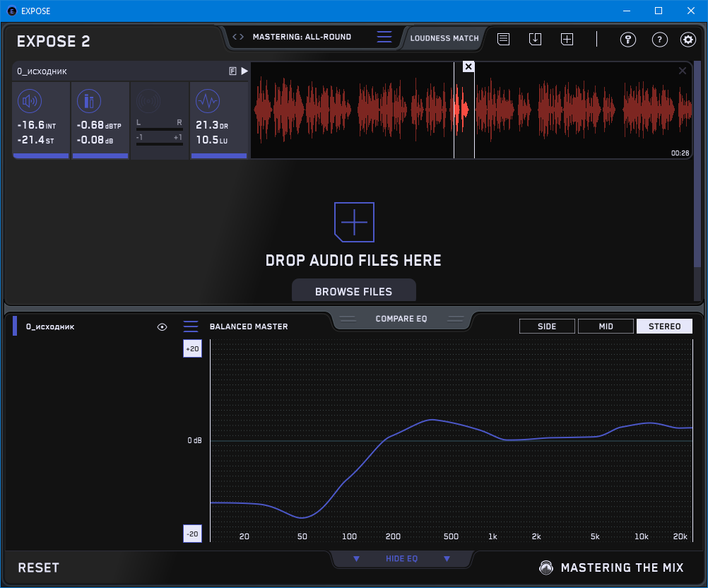Click the add file plus icon in the header
This screenshot has width=708, height=588.
(x=567, y=40)
